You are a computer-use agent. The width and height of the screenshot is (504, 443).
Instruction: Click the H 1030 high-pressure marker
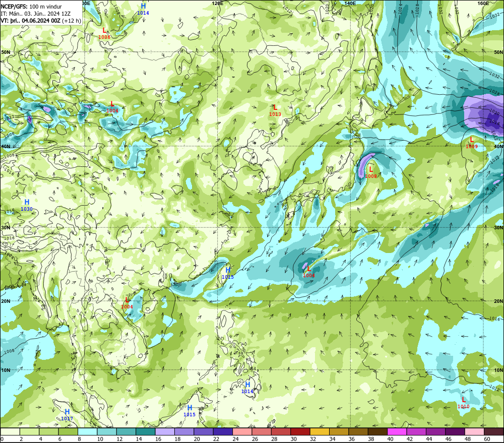pos(27,205)
